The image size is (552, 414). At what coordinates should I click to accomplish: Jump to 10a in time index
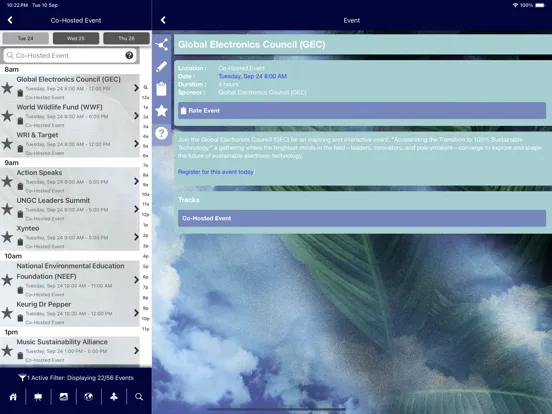pyautogui.click(x=145, y=194)
